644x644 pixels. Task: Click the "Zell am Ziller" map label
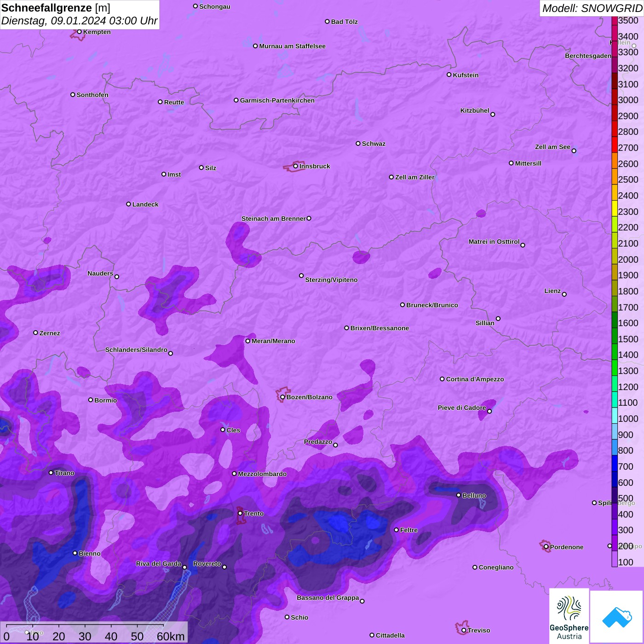pyautogui.click(x=415, y=177)
